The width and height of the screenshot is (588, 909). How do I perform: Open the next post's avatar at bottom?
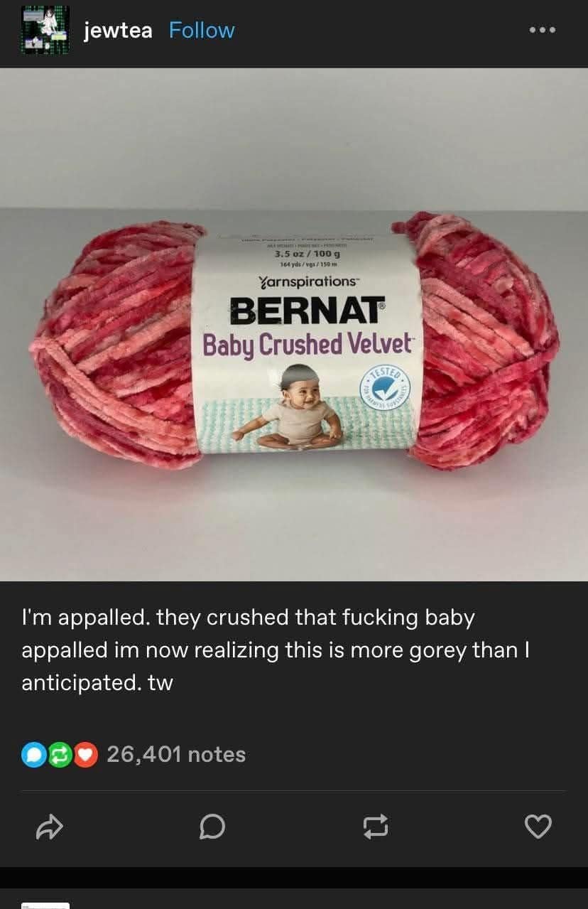click(45, 905)
